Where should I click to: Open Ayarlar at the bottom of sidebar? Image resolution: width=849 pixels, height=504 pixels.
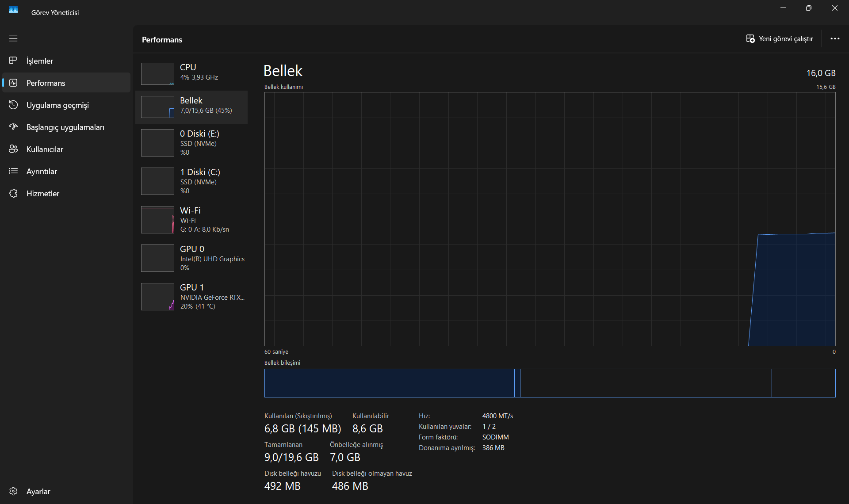[x=66, y=491]
